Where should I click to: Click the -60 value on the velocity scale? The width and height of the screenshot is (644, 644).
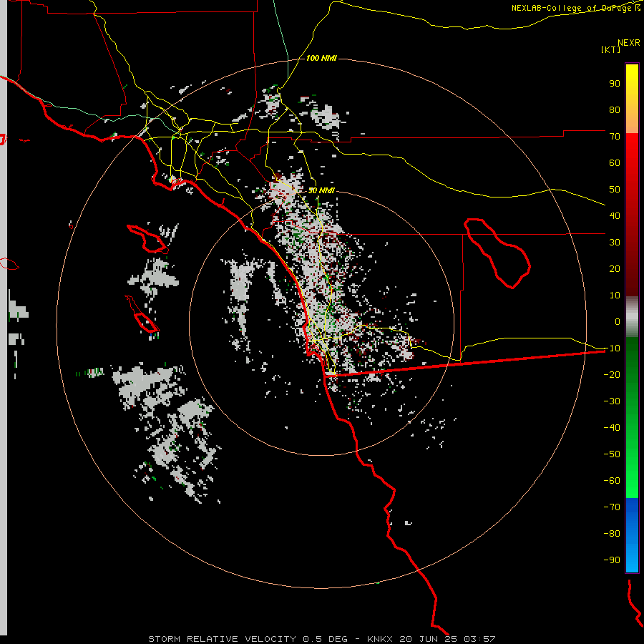[612, 481]
